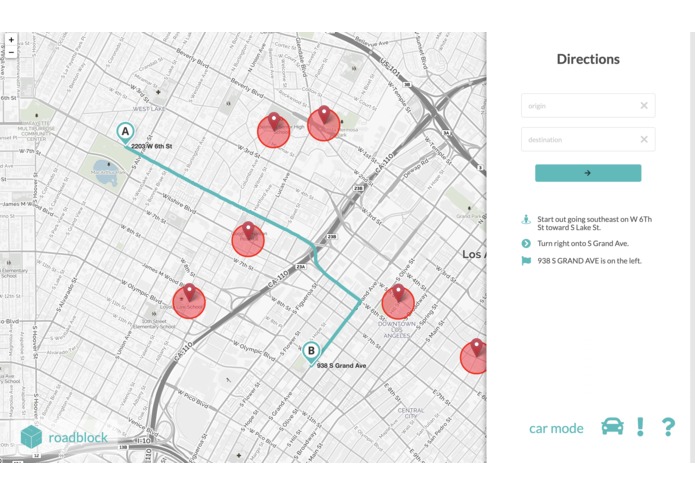The image size is (695, 494).
Task: Click the walking figure start step icon
Action: pos(526,219)
